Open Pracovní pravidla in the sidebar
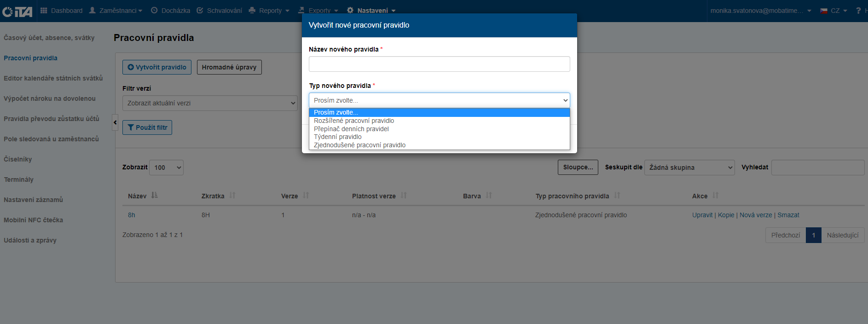This screenshot has width=868, height=324. click(30, 58)
